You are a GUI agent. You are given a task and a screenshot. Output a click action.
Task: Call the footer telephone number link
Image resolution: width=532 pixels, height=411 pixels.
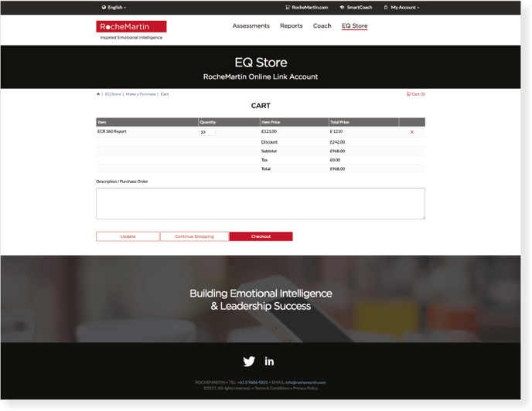[x=252, y=382]
